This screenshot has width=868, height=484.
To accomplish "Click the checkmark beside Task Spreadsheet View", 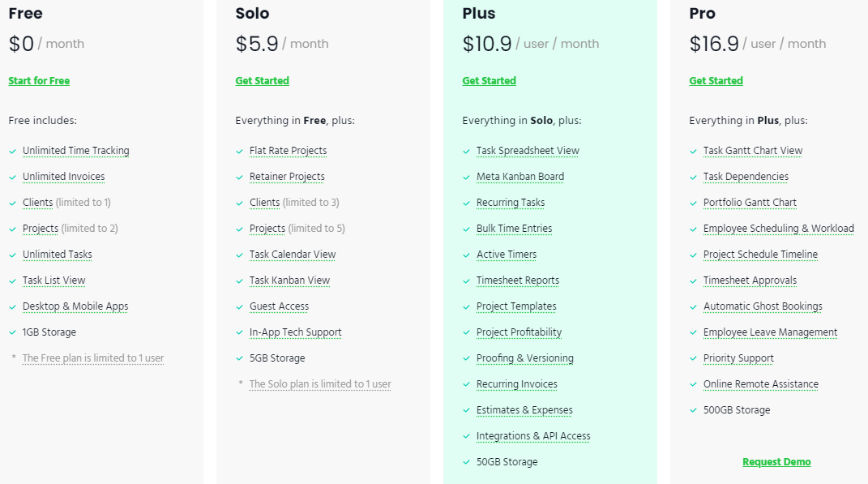I will (x=466, y=151).
